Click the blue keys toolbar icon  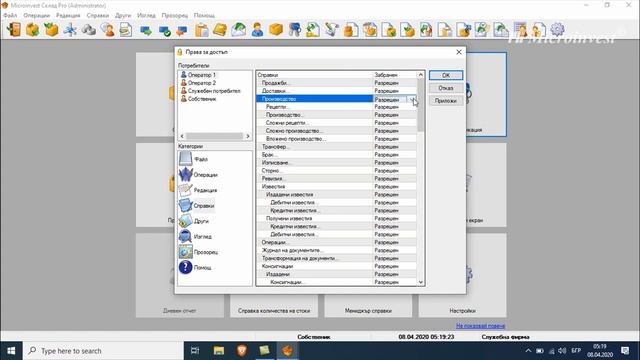[295, 30]
